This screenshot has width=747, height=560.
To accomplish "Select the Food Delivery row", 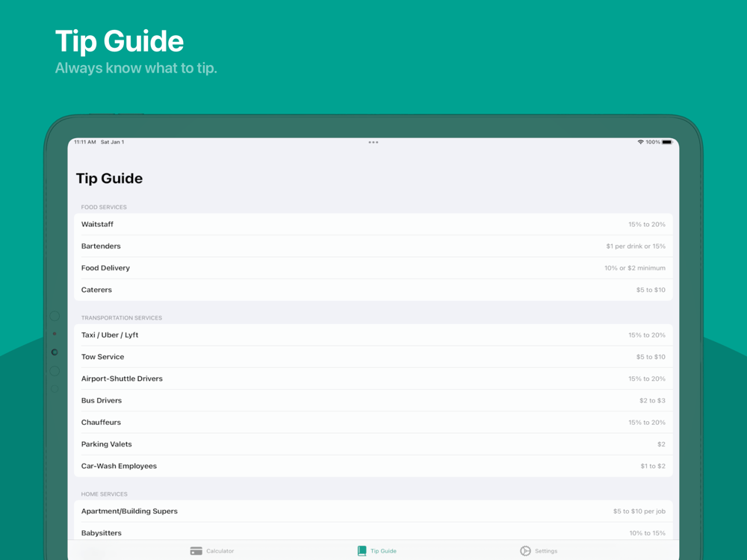I will click(x=373, y=268).
